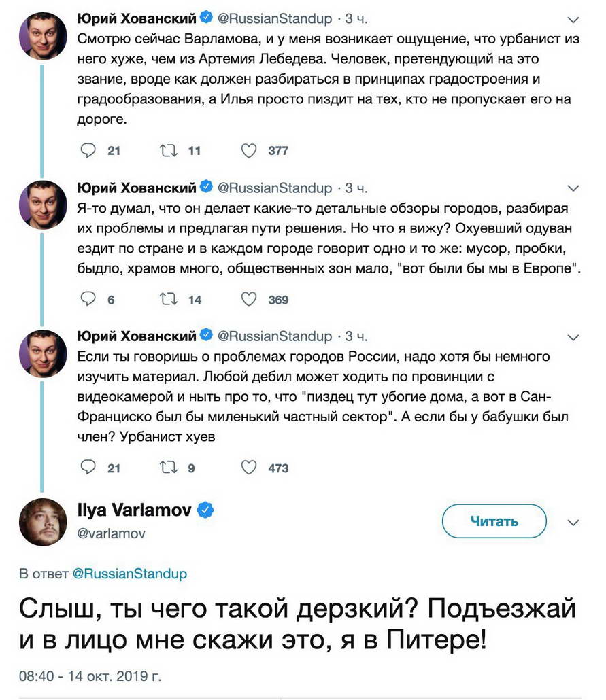Retweet the tweet with 9 retweets

pos(169,468)
